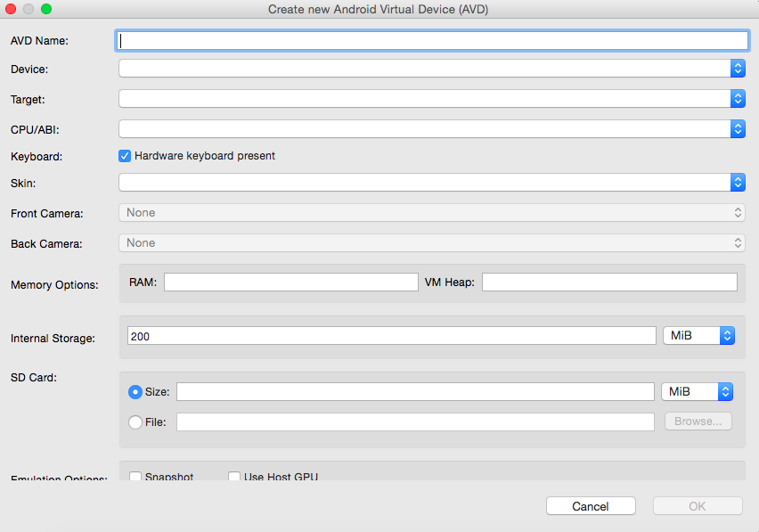Viewport: 759px width, 532px height.
Task: Click the Cancel button
Action: [591, 506]
